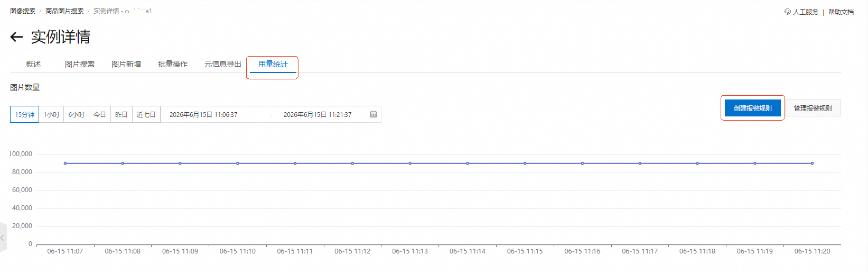Switch to the 概述 tab
Image resolution: width=868 pixels, height=272 pixels.
click(x=33, y=64)
